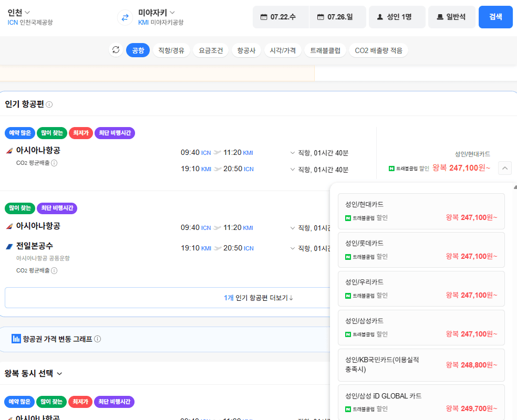
Task: Click the 아시아나항공 공동운항 note
Action: 43,258
